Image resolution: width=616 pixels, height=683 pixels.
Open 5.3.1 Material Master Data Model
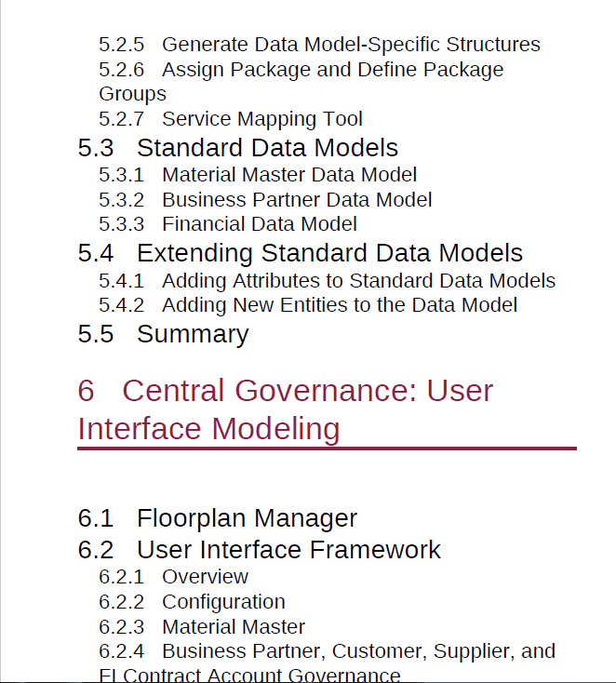[x=258, y=175]
